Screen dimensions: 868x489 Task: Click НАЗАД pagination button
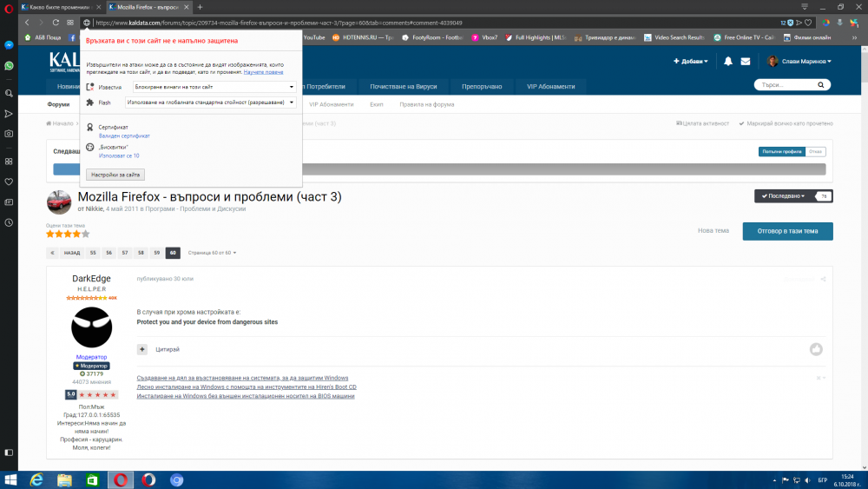click(72, 253)
